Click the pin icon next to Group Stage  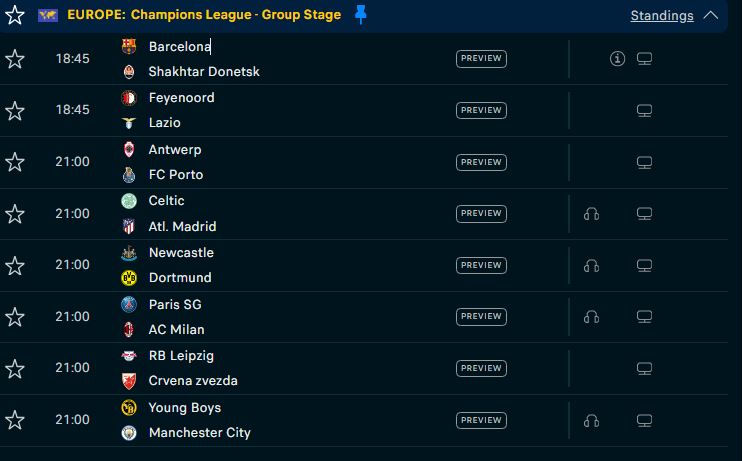[x=361, y=14]
